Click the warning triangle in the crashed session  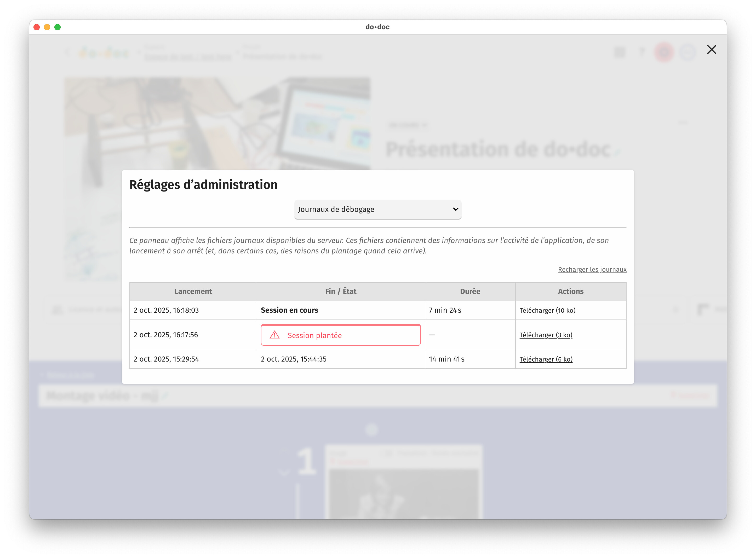coord(274,335)
